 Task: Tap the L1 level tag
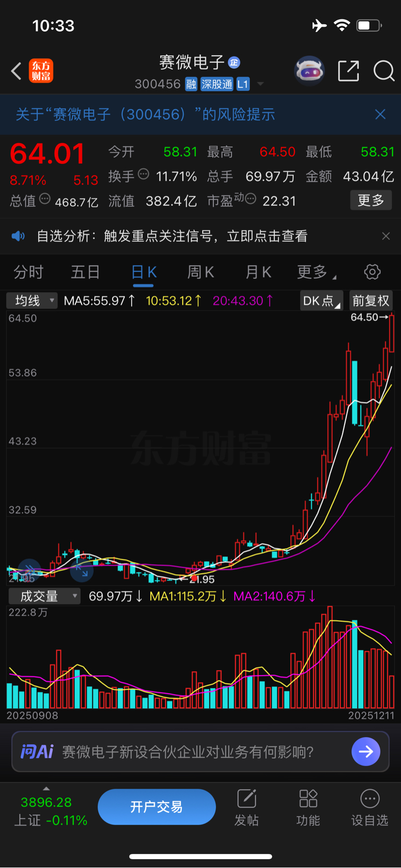(243, 84)
